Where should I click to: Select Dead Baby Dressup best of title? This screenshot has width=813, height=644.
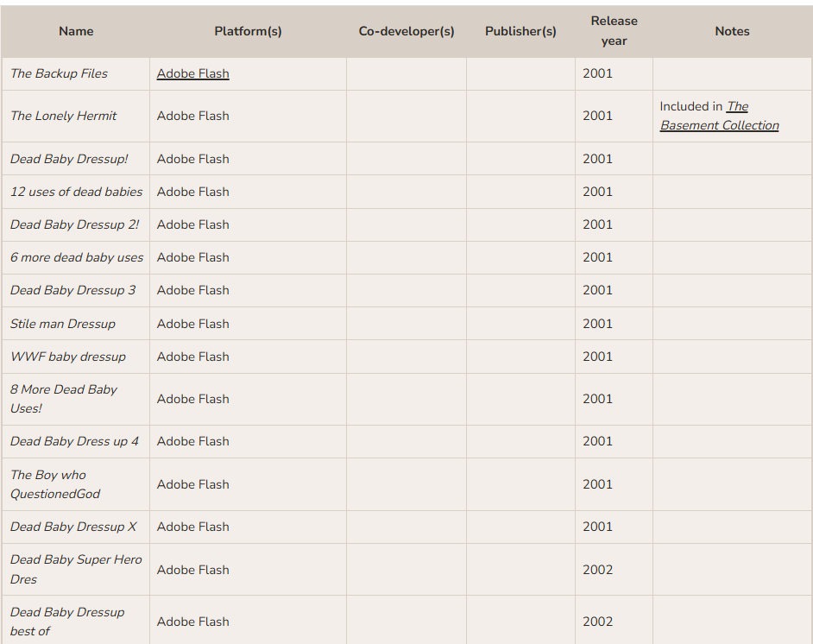click(67, 622)
